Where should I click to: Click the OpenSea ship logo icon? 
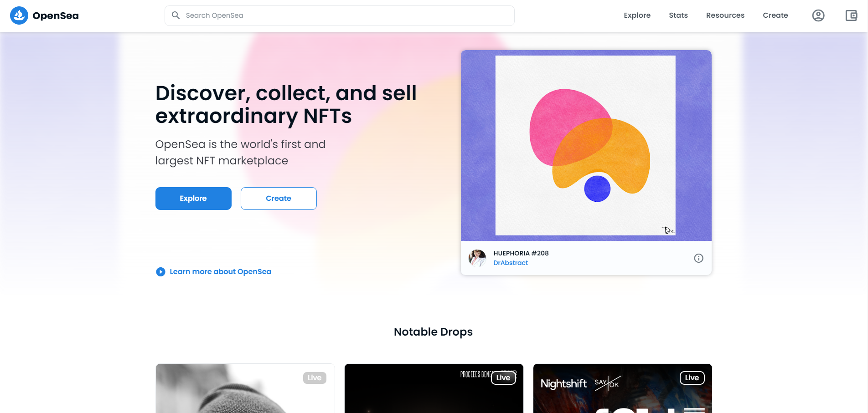tap(19, 15)
